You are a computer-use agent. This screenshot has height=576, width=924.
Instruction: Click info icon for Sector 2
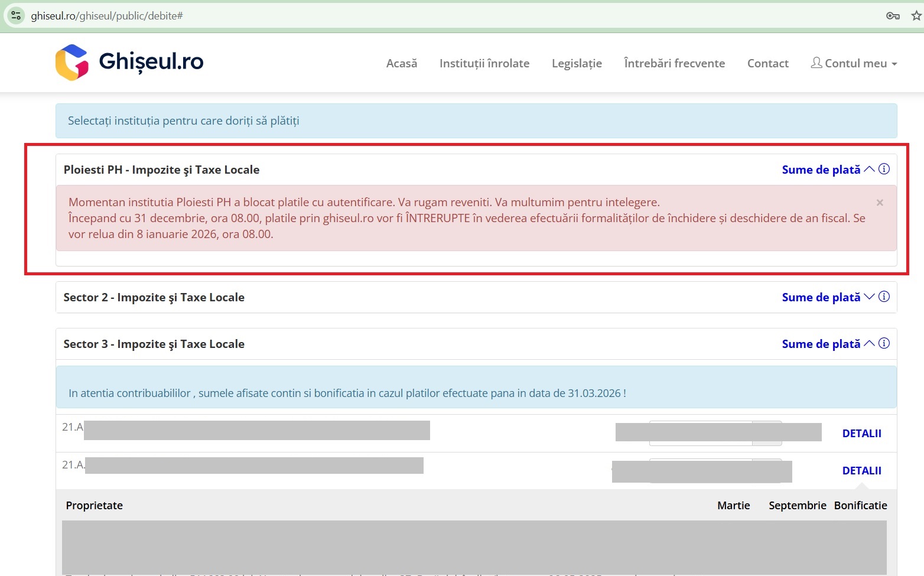[884, 297]
